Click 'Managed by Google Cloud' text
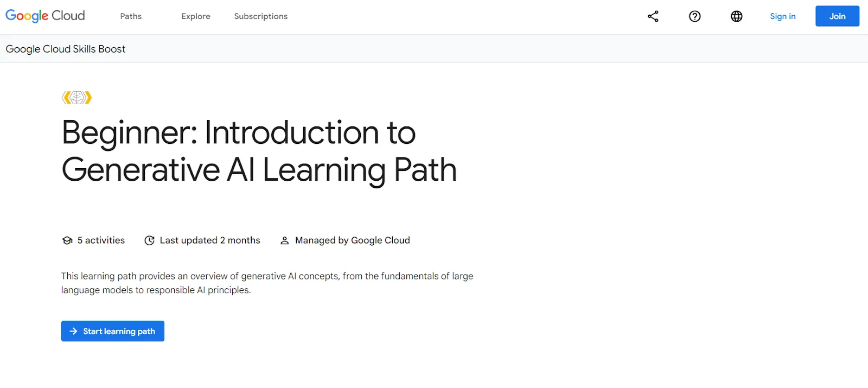The image size is (868, 388). [353, 240]
